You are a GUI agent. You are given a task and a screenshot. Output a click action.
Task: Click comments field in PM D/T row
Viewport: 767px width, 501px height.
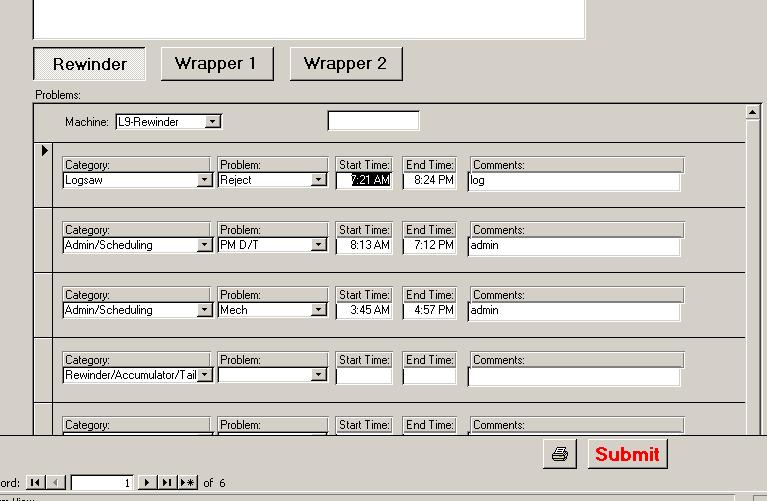(x=574, y=246)
